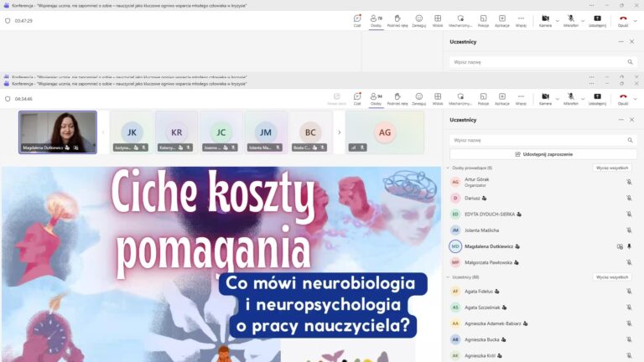Select the BC participant tile
644x362 pixels.
(x=310, y=132)
